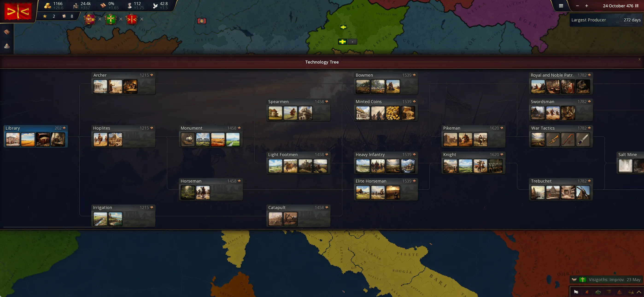644x297 pixels.
Task: Open the Largest Producer mission entry
Action: (x=606, y=20)
